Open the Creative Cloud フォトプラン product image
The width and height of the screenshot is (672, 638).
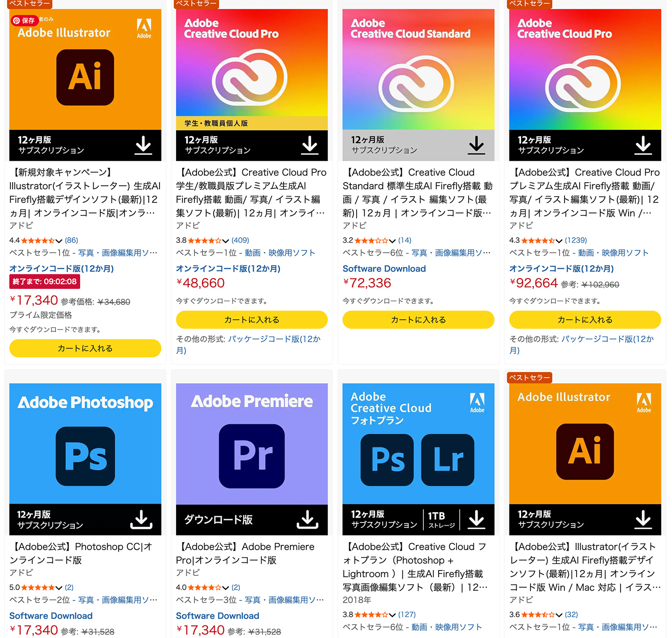418,459
